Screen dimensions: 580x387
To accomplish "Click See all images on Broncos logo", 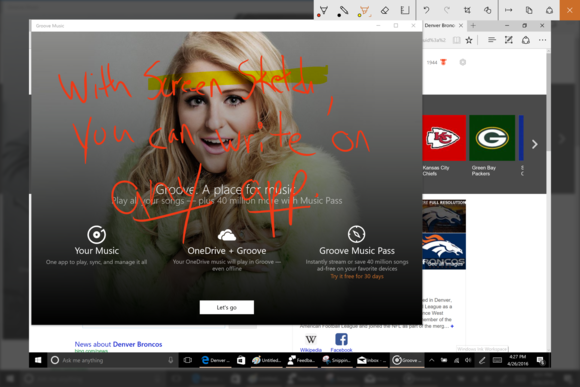I will click(445, 264).
